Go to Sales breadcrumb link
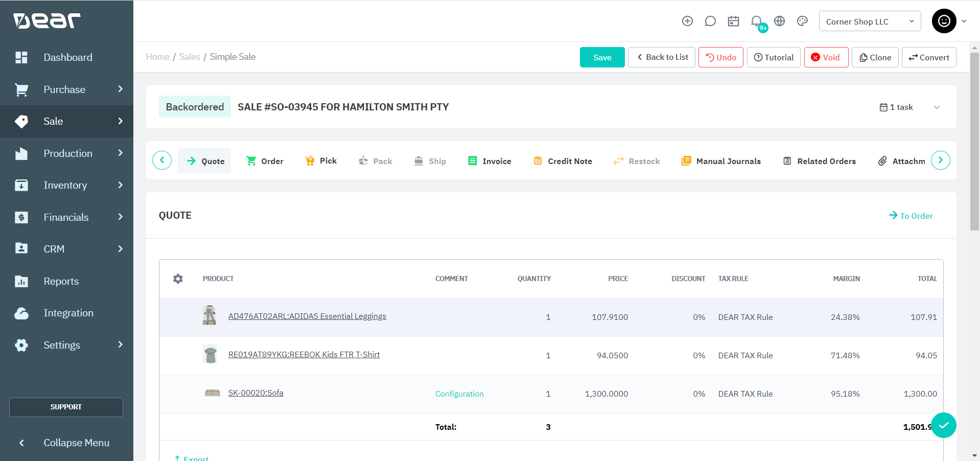This screenshot has width=980, height=461. tap(190, 57)
